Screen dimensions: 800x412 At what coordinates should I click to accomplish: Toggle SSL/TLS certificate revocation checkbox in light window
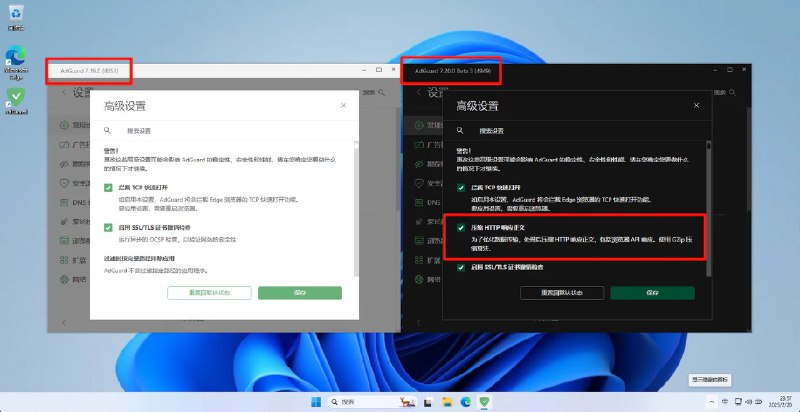(109, 228)
